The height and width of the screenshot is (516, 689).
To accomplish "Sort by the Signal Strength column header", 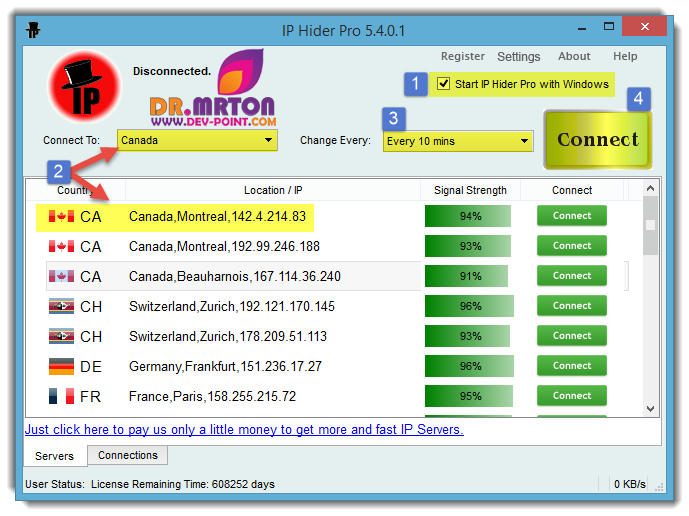I will tap(470, 190).
